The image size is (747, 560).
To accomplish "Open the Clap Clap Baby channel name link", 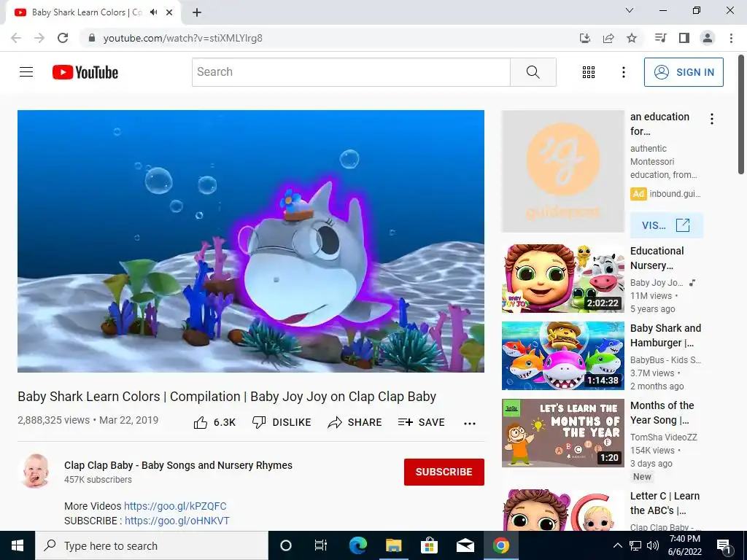I will (178, 465).
